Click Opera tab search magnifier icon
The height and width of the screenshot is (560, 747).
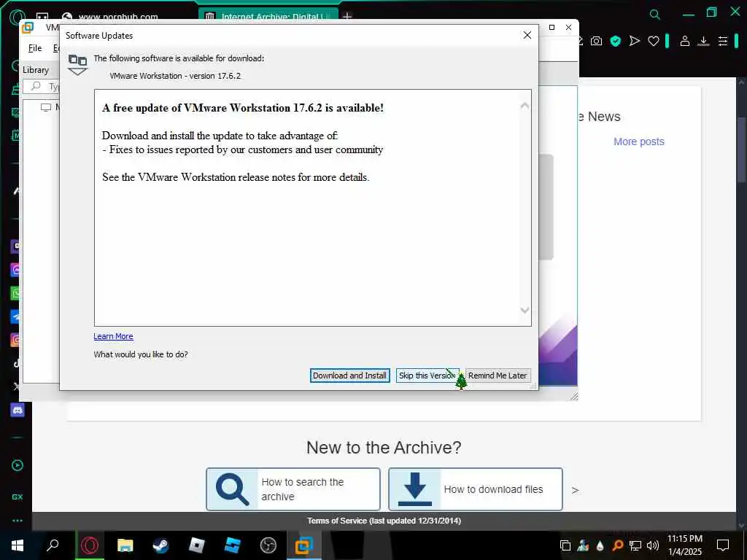click(655, 15)
